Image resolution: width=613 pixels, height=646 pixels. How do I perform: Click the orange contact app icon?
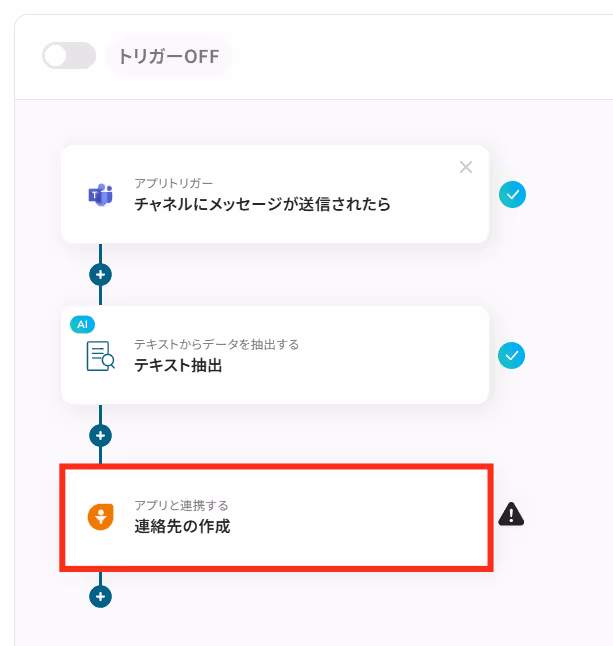(101, 517)
